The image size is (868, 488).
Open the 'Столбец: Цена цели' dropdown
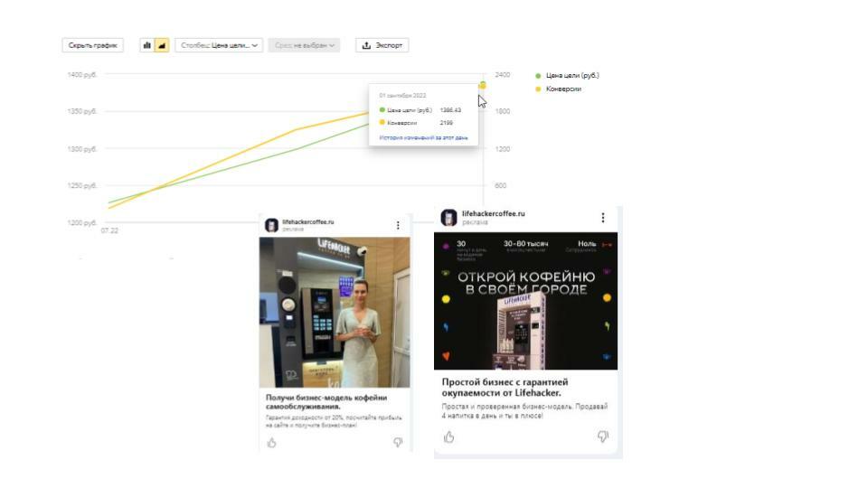[x=219, y=45]
